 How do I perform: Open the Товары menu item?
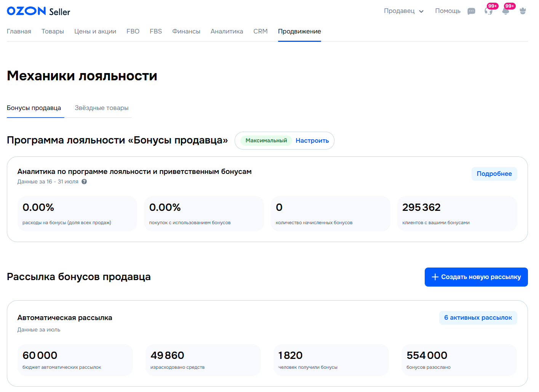point(53,31)
